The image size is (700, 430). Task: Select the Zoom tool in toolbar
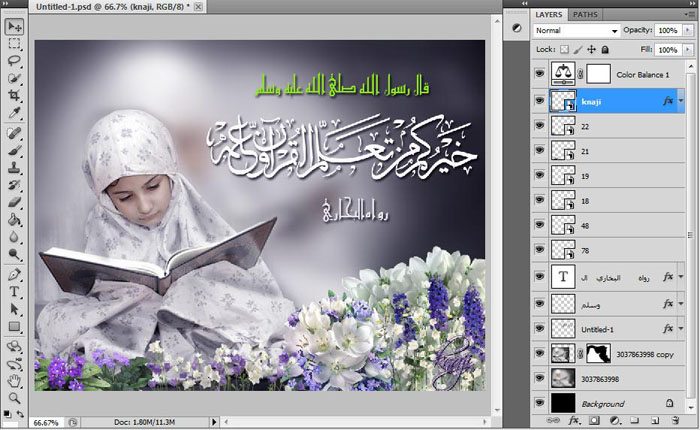click(15, 397)
